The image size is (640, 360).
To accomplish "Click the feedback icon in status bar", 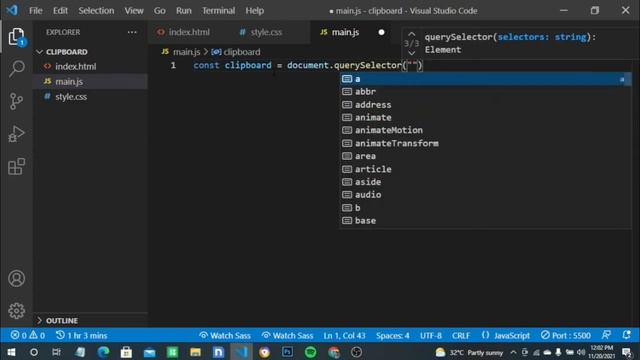I will point(606,335).
